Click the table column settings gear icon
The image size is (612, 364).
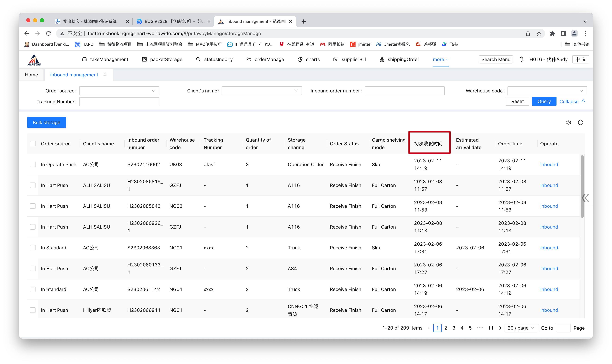point(569,122)
